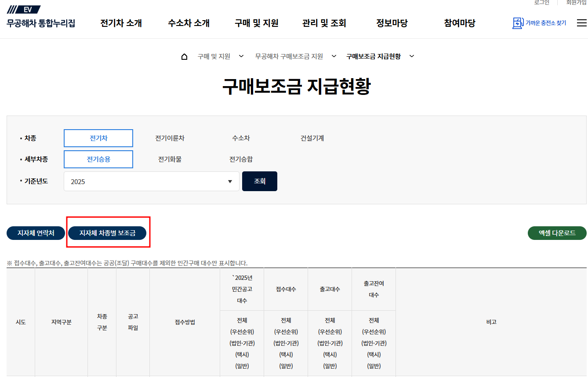The image size is (588, 377).
Task: Click the 엑셀 다운로드 download button
Action: coord(557,233)
